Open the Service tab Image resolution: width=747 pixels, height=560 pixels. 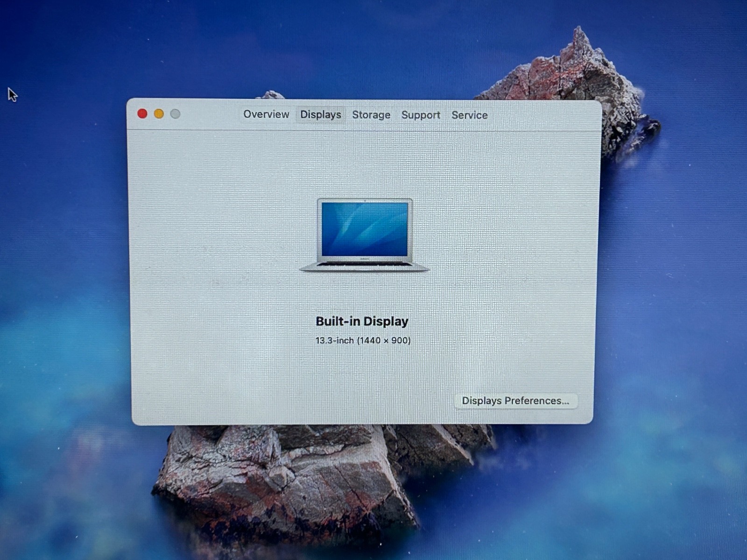click(469, 115)
